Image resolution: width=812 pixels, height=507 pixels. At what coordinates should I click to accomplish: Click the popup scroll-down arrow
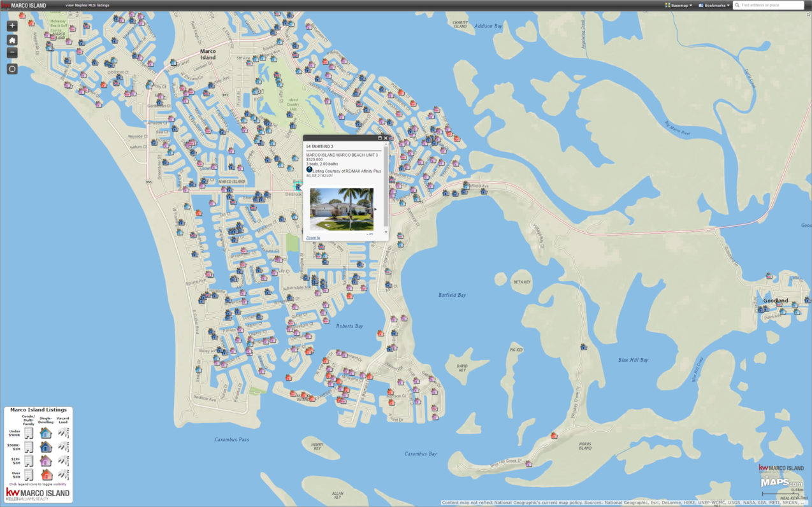coord(386,232)
